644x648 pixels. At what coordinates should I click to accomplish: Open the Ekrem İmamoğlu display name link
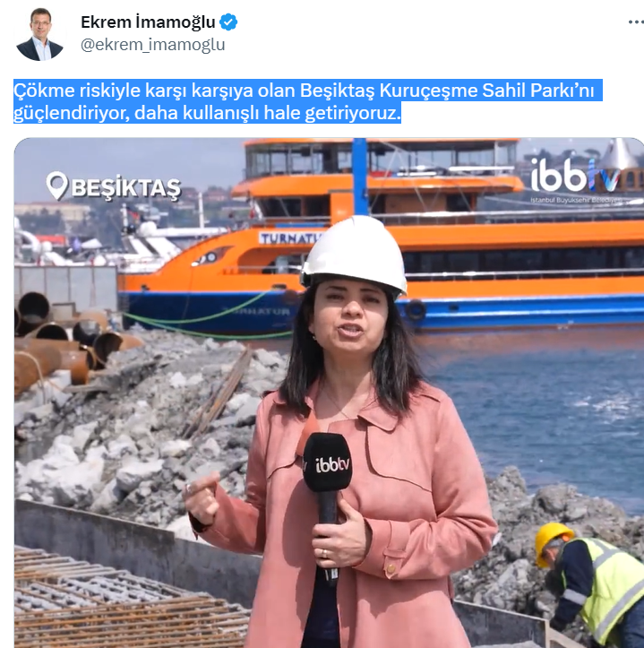pos(148,22)
